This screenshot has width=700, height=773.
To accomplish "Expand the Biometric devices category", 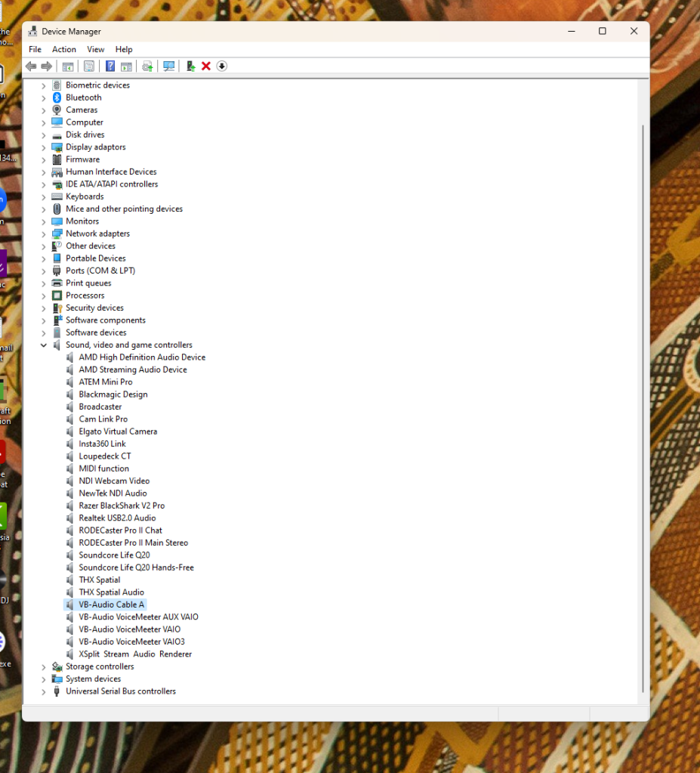I will click(44, 85).
